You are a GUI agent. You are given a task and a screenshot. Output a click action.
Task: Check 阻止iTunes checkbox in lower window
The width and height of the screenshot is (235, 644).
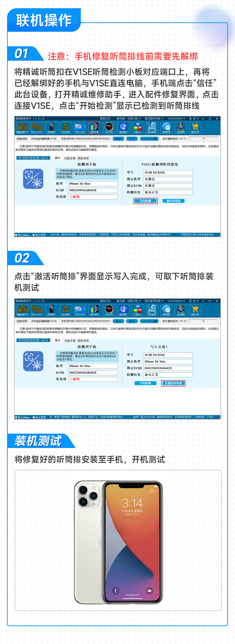(16, 417)
